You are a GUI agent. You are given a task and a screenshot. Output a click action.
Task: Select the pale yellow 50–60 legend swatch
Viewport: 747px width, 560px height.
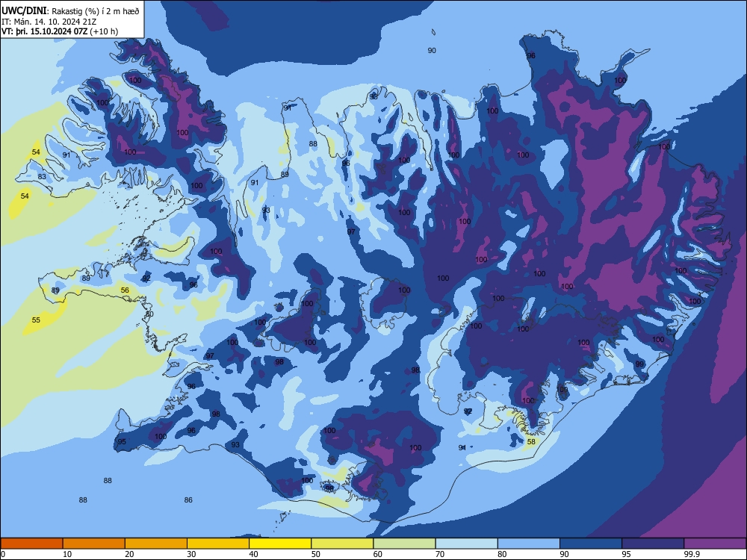point(343,544)
